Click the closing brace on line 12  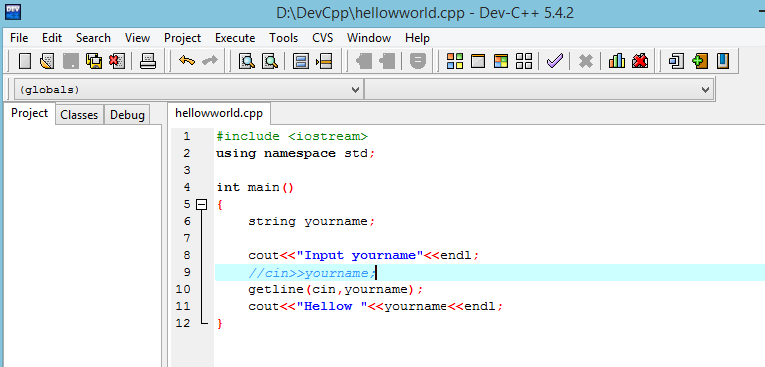(220, 323)
